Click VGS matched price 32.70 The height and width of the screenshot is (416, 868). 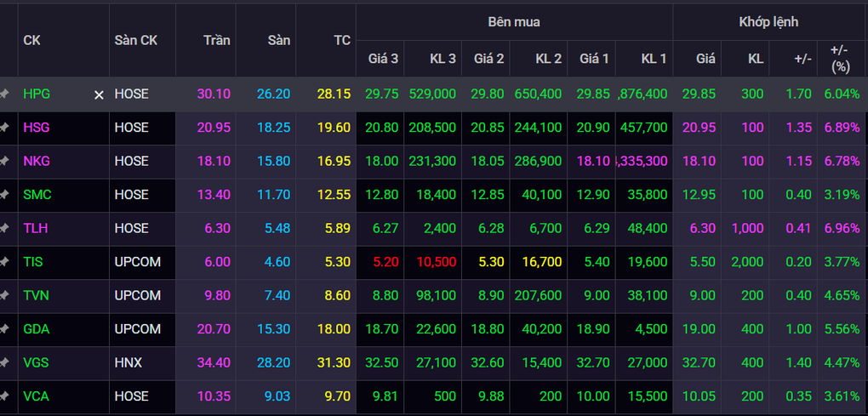pos(699,363)
